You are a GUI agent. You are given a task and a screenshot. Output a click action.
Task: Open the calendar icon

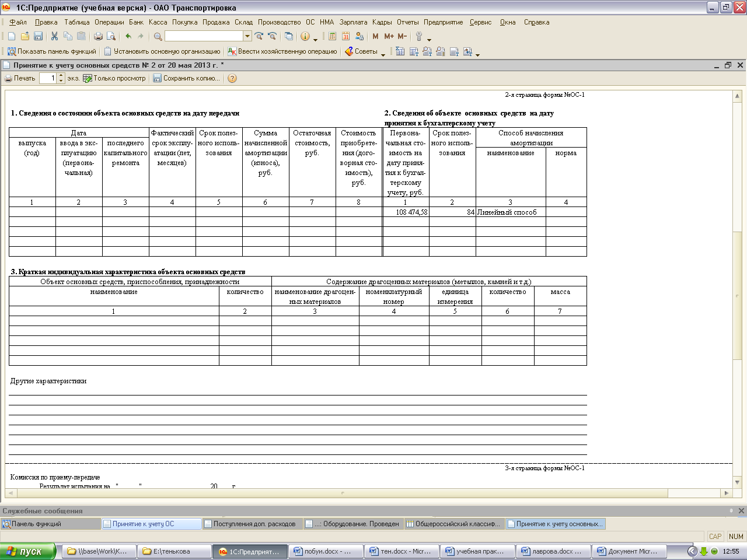[345, 36]
